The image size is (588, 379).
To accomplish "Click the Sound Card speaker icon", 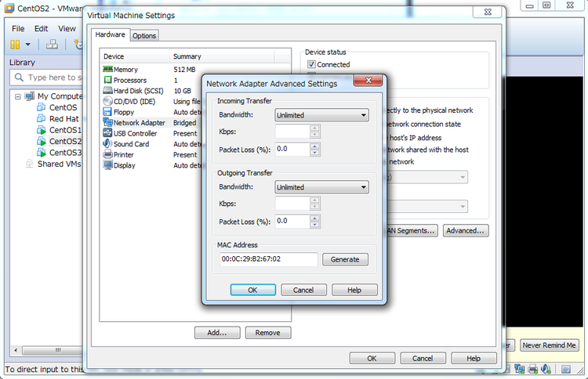I will click(107, 144).
